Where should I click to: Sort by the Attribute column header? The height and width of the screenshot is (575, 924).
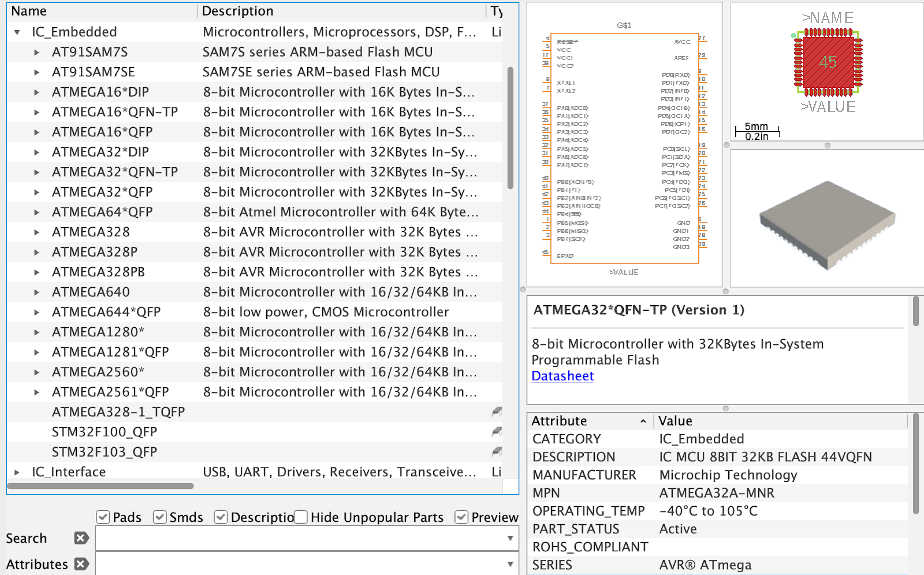point(590,421)
